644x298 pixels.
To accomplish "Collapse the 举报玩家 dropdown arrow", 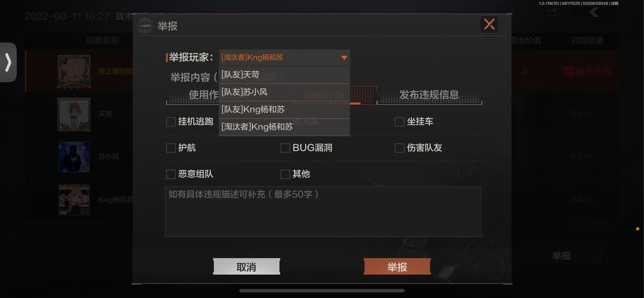I will pyautogui.click(x=344, y=58).
